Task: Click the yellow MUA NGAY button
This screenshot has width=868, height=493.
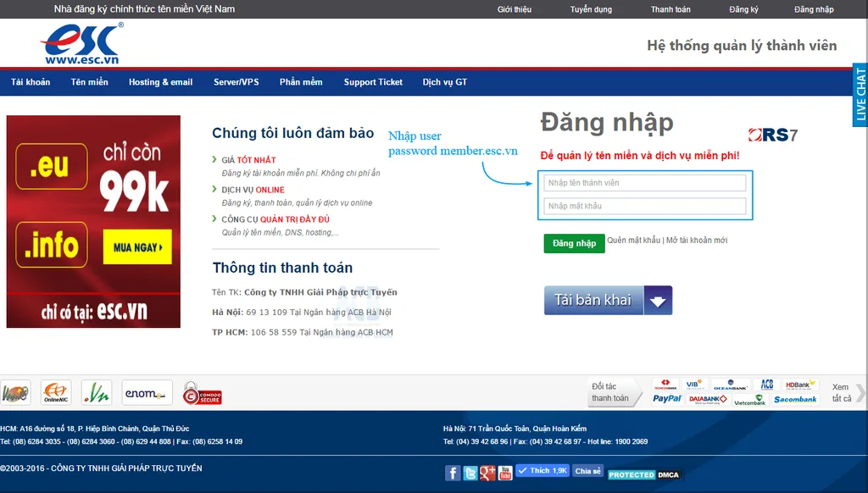Action: click(x=137, y=247)
